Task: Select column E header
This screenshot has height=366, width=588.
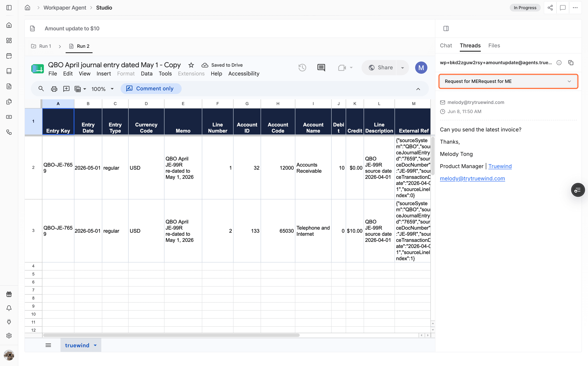Action: coord(183,104)
